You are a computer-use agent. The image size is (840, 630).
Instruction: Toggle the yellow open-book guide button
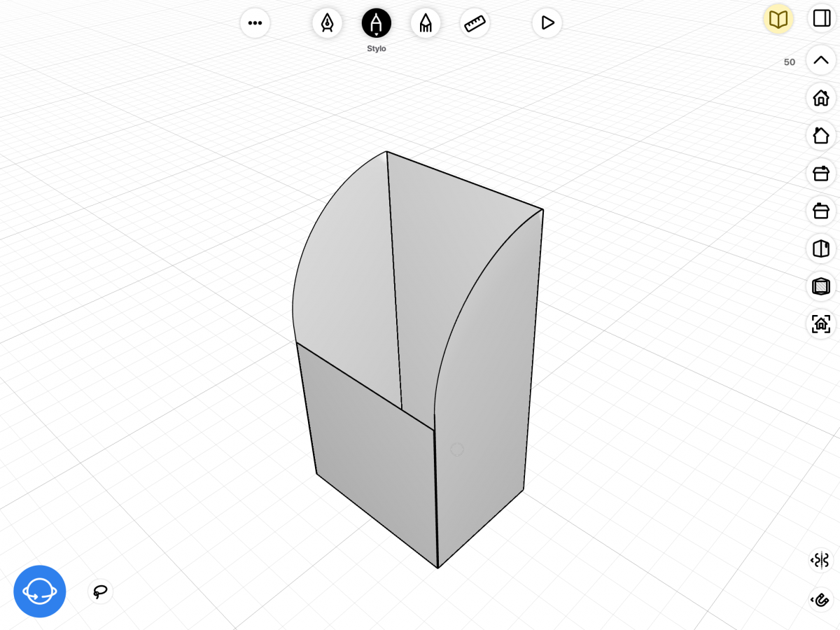[778, 19]
